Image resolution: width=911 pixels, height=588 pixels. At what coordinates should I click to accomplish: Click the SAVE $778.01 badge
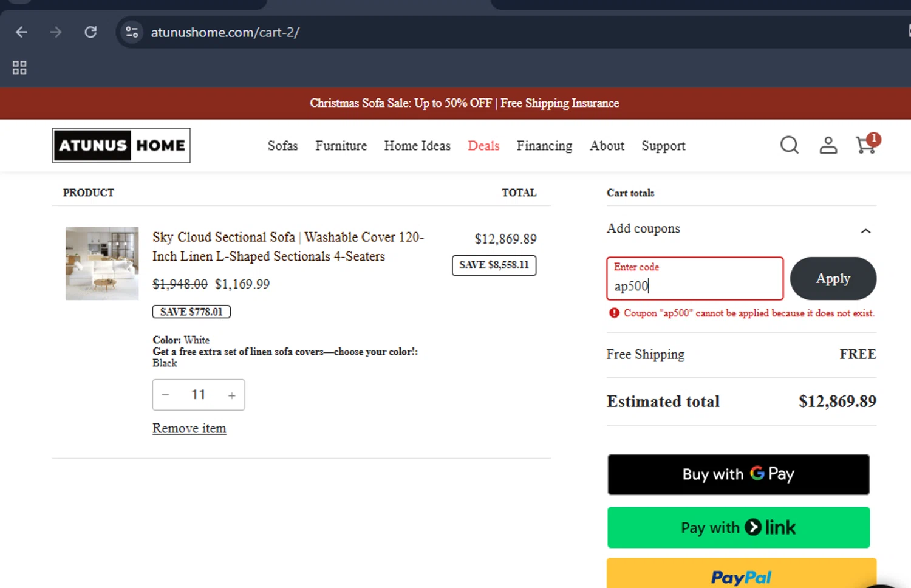coord(191,312)
